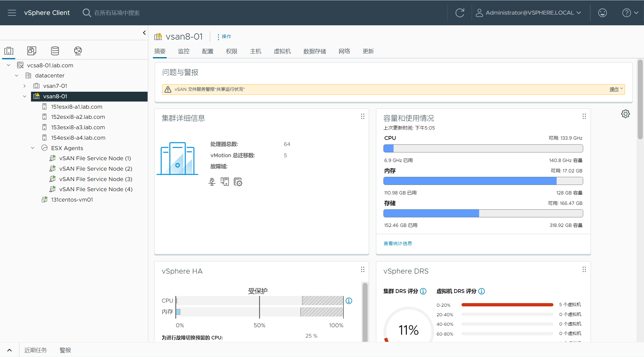Collapse the left navigation pane
Viewport: 644px width, 357px height.
144,33
